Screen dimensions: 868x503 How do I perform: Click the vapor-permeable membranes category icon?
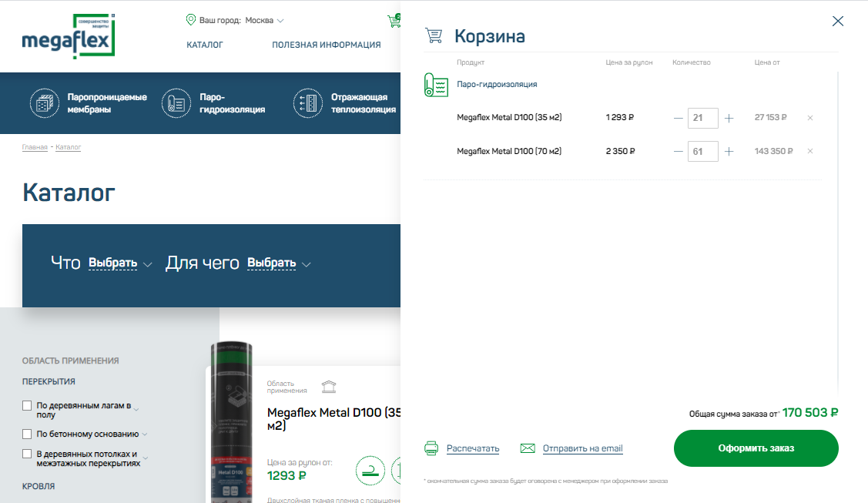[45, 103]
